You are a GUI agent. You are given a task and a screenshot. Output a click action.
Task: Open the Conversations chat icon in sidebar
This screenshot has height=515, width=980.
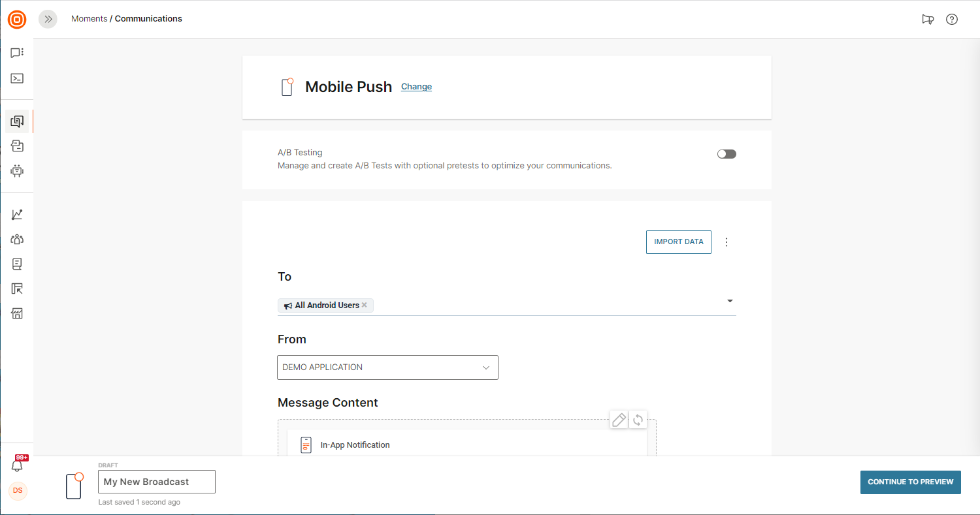(x=17, y=53)
